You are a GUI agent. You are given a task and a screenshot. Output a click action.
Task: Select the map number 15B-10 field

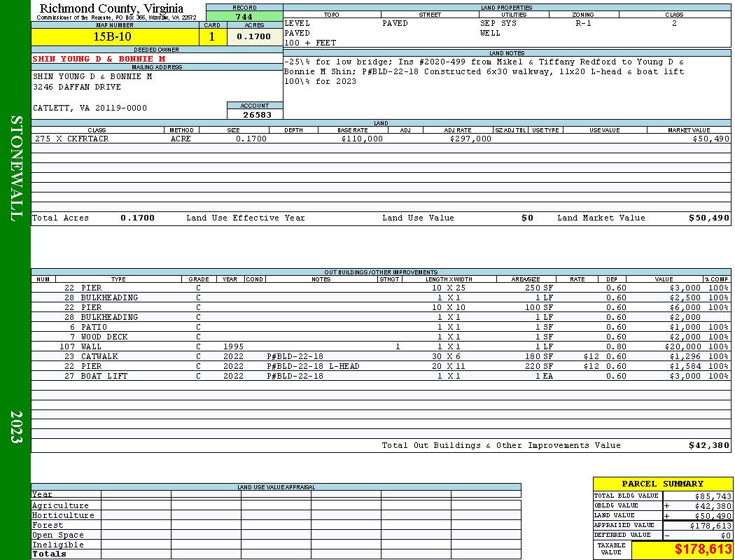tap(115, 36)
